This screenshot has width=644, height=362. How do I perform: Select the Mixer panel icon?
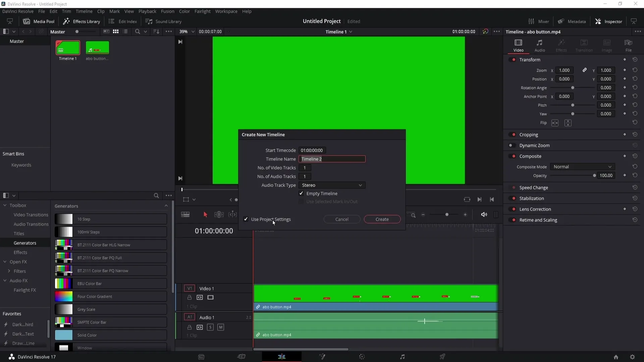(531, 21)
